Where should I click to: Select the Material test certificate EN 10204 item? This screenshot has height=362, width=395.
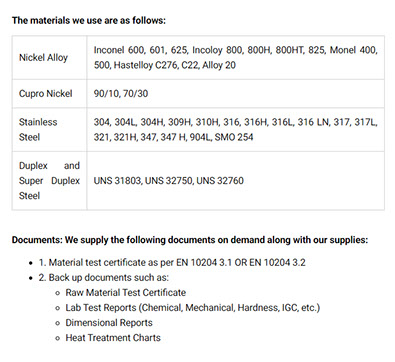tap(172, 263)
